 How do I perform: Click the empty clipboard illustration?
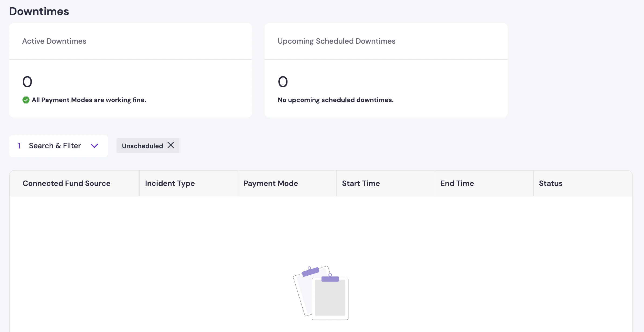(x=321, y=293)
